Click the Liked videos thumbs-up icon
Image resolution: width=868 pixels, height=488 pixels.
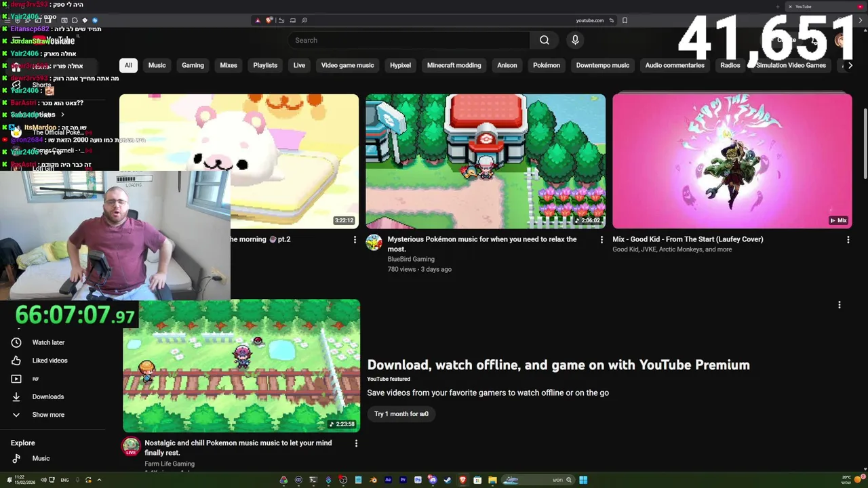point(16,361)
